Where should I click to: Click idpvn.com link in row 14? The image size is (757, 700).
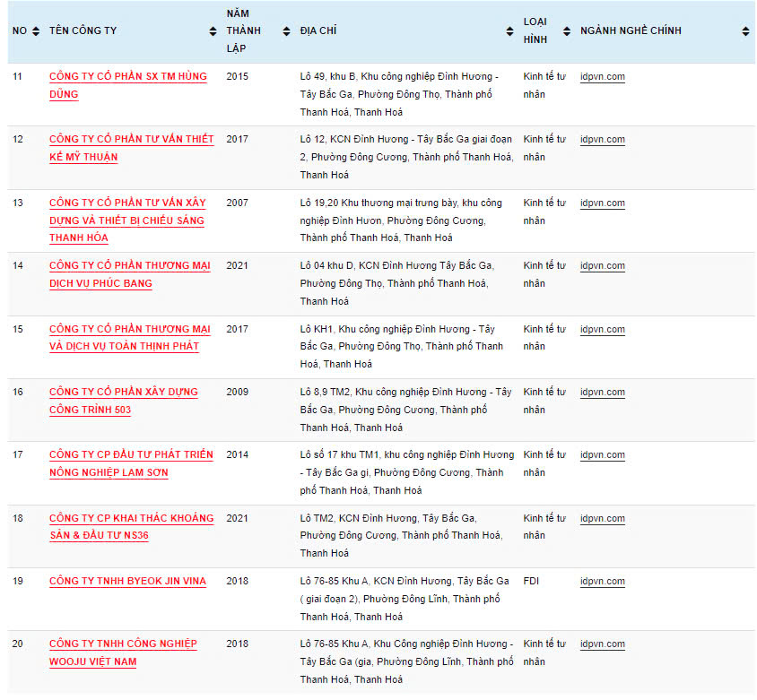[602, 266]
